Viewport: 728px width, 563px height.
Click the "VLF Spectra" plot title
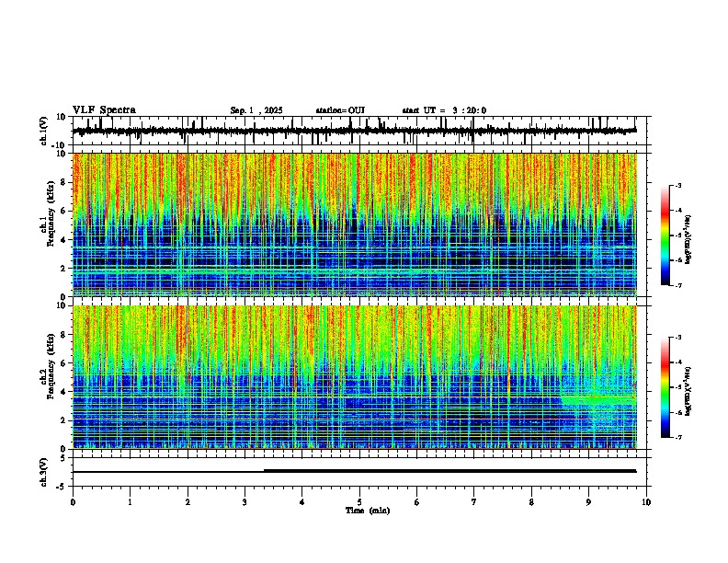click(104, 110)
